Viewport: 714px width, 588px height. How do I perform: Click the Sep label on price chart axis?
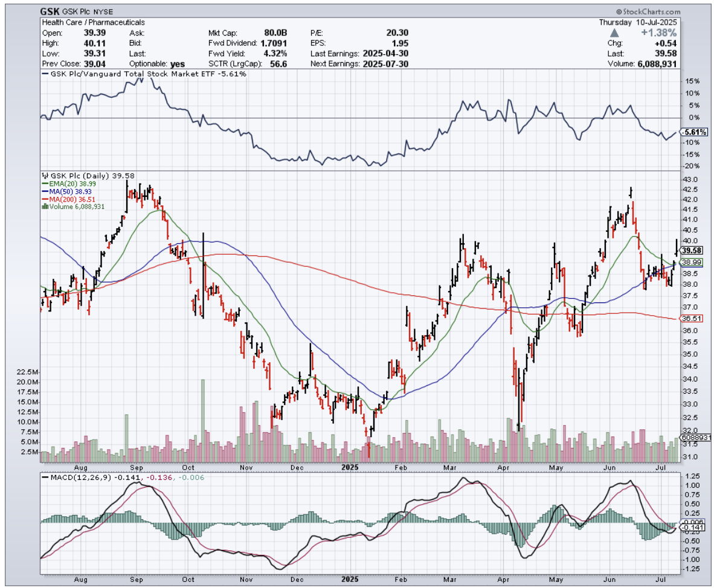(135, 467)
